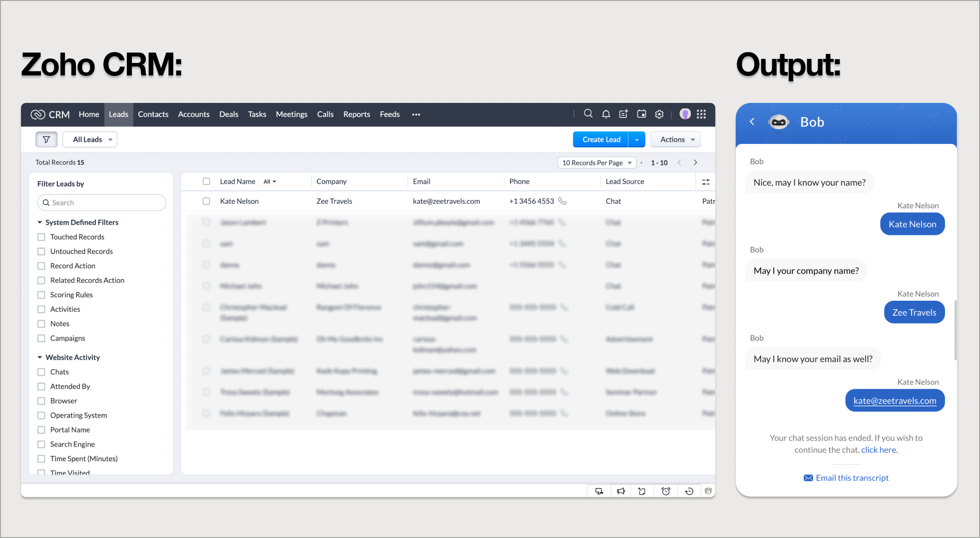The height and width of the screenshot is (538, 980).
Task: Switch to Meetings module
Action: pyautogui.click(x=292, y=114)
